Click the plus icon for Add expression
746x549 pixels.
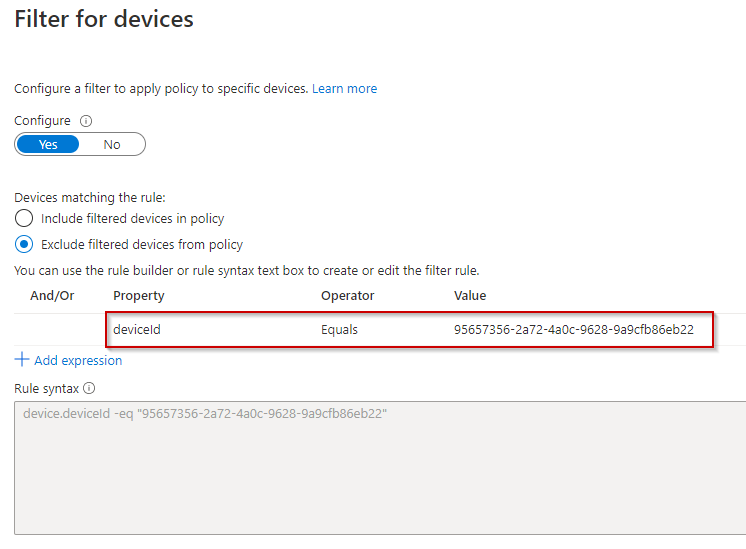pyautogui.click(x=22, y=360)
